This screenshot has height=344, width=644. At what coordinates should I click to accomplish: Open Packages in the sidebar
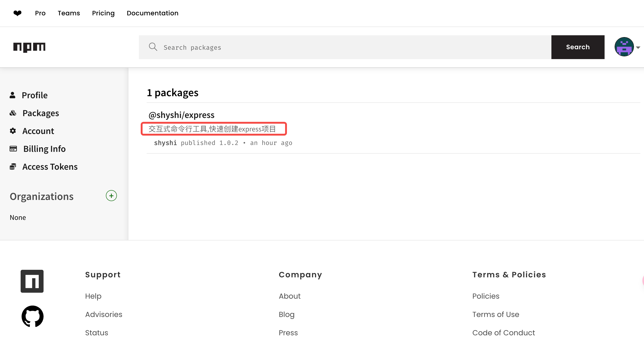tap(41, 113)
